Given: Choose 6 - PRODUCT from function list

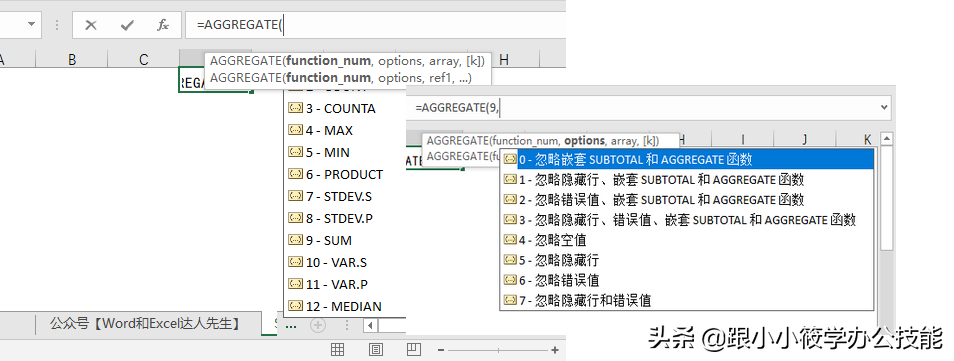Looking at the screenshot, I should pyautogui.click(x=344, y=174).
